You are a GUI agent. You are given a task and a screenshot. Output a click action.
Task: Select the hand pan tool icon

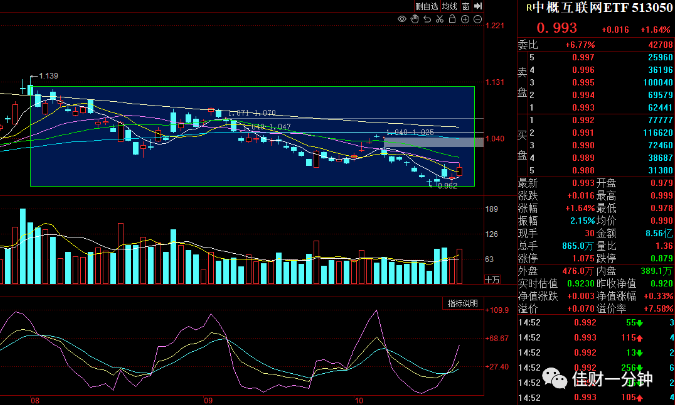(x=415, y=19)
